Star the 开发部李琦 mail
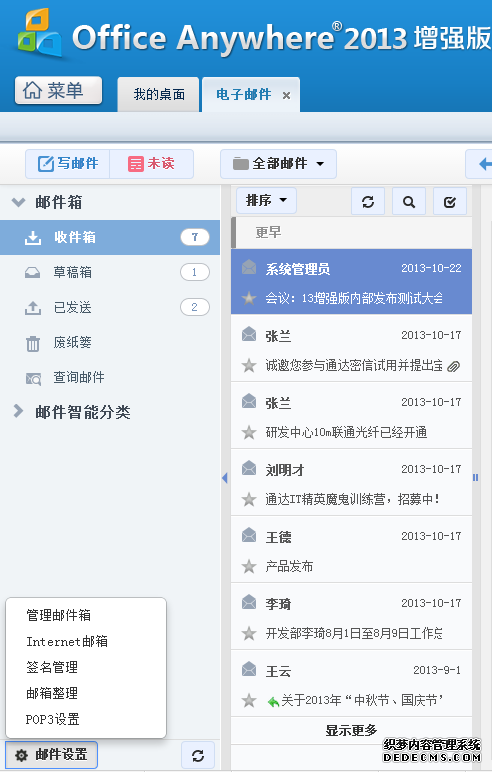Viewport: 492px width, 772px height. [x=249, y=633]
